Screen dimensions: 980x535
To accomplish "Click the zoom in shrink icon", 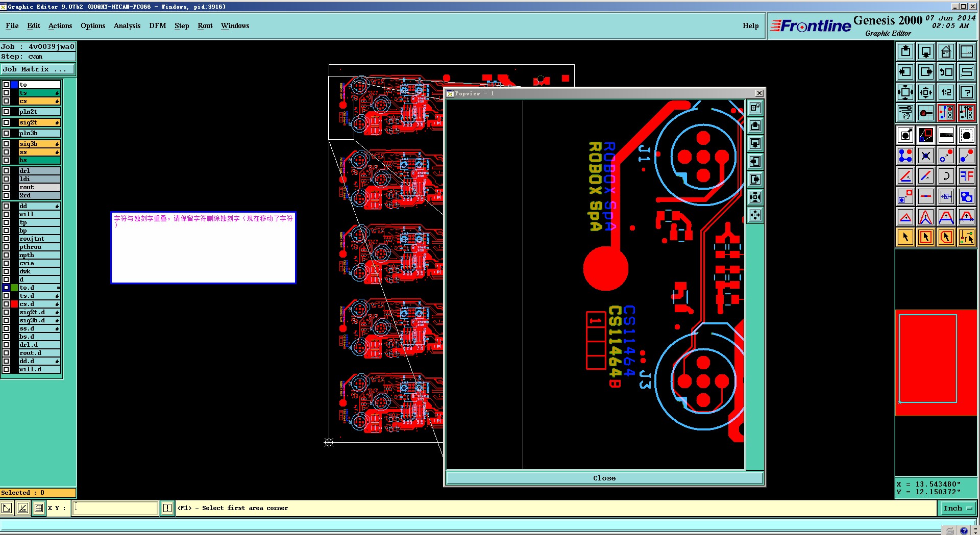I will point(926,92).
